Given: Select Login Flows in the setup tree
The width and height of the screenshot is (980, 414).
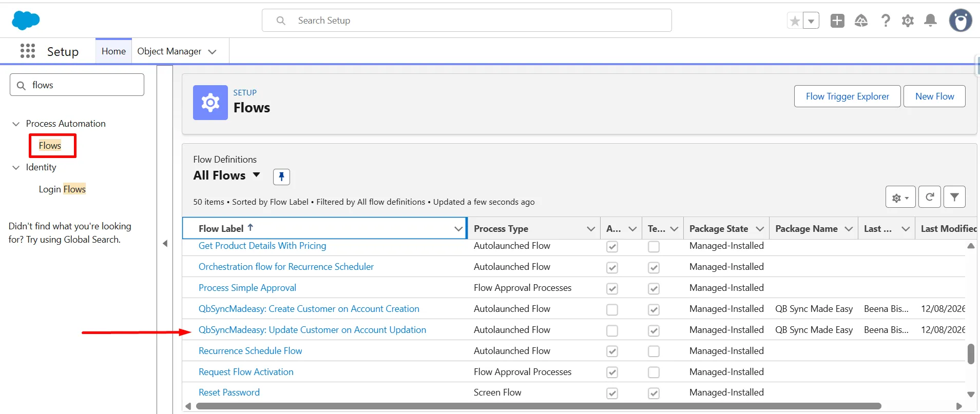Looking at the screenshot, I should point(62,189).
